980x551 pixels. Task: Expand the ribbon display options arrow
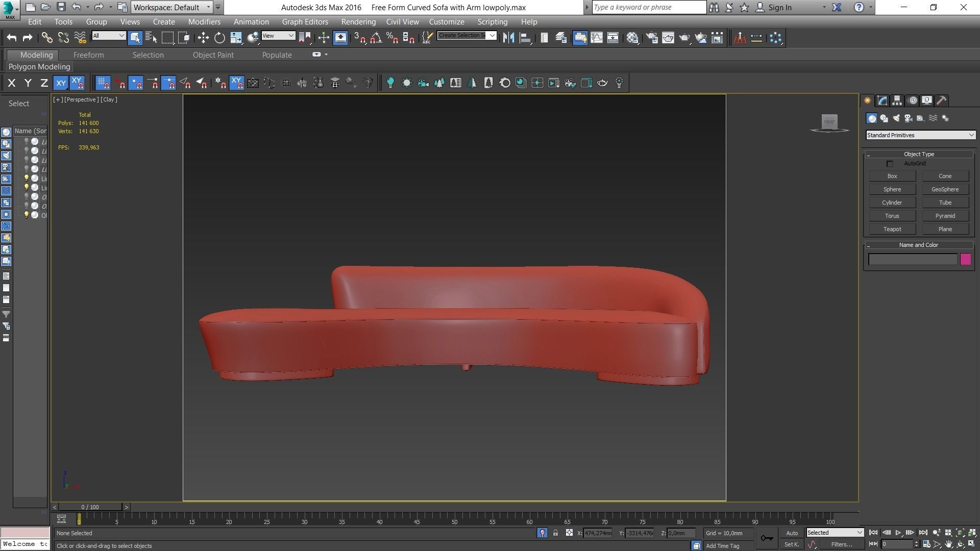pos(326,55)
